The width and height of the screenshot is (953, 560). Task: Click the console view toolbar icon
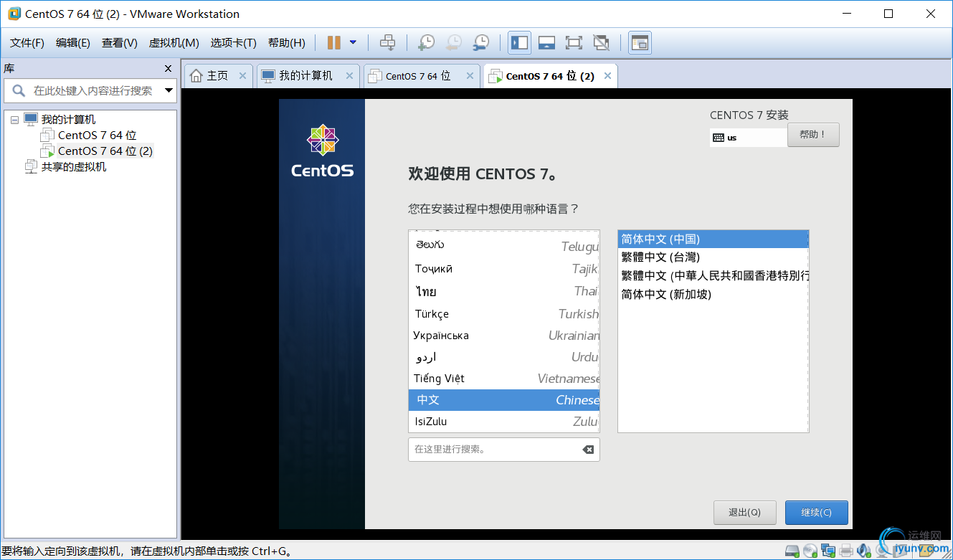click(640, 43)
